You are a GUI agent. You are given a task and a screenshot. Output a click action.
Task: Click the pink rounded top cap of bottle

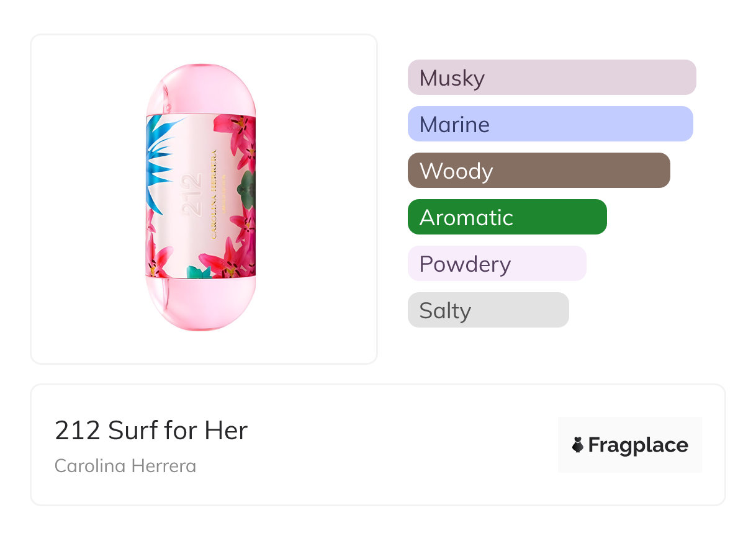(x=200, y=89)
